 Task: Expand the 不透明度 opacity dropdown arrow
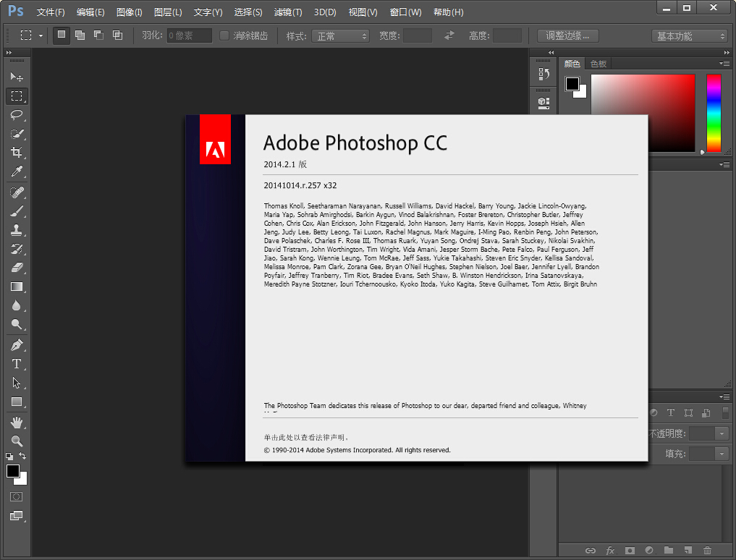[722, 433]
